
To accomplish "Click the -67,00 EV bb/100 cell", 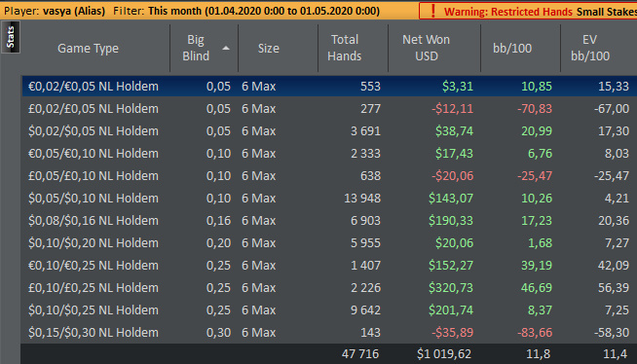I will coord(612,108).
